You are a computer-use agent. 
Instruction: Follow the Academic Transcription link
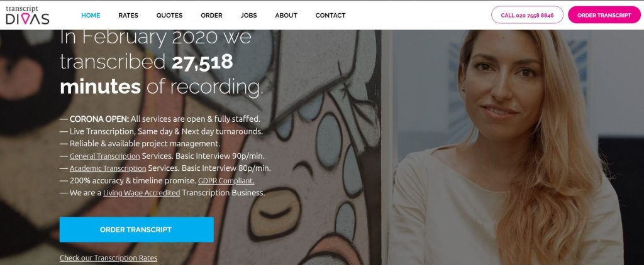108,168
